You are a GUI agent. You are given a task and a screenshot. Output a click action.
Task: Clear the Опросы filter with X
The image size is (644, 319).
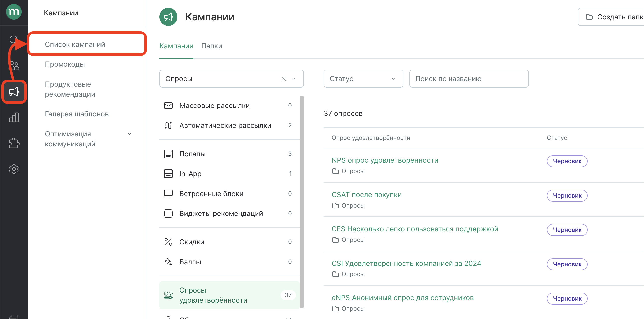coord(284,79)
